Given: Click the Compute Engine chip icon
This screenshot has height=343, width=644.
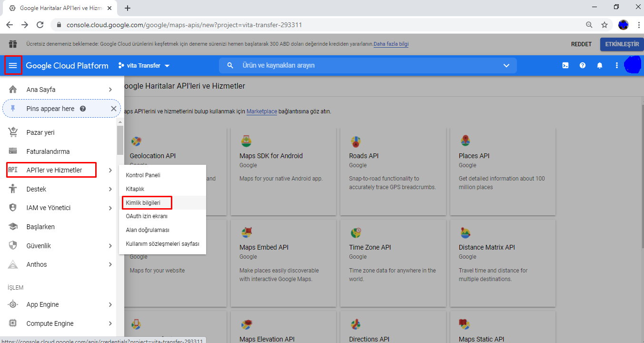Looking at the screenshot, I should [x=13, y=323].
